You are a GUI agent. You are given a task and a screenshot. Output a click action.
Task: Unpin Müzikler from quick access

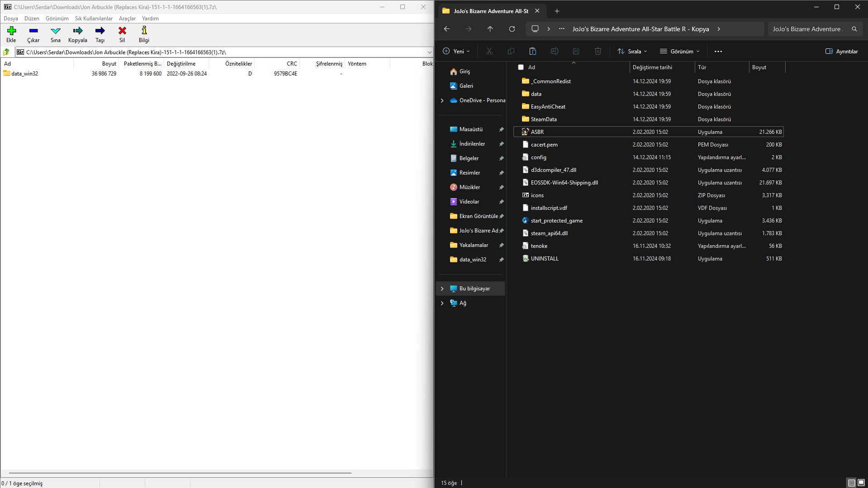(x=501, y=187)
